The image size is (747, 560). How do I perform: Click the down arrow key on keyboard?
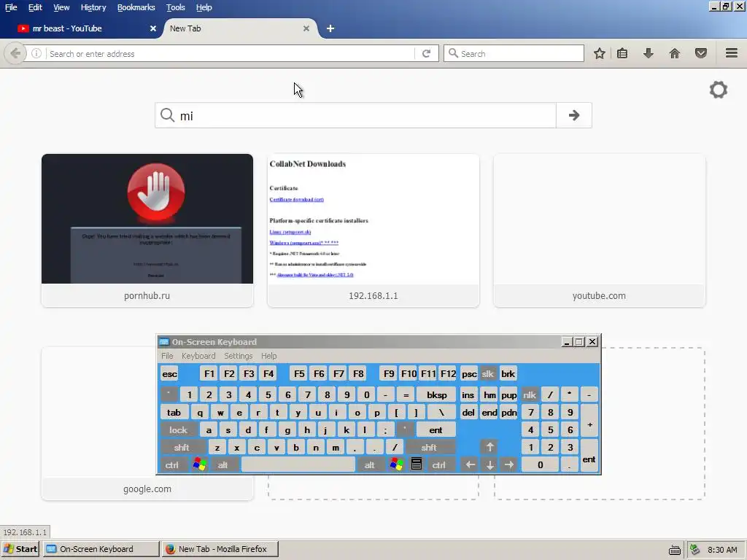489,464
